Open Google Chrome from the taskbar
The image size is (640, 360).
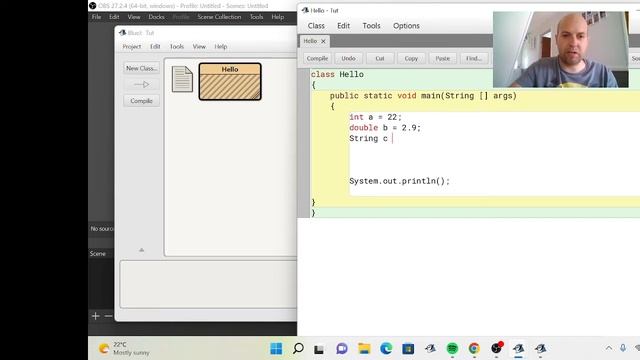coord(474,349)
